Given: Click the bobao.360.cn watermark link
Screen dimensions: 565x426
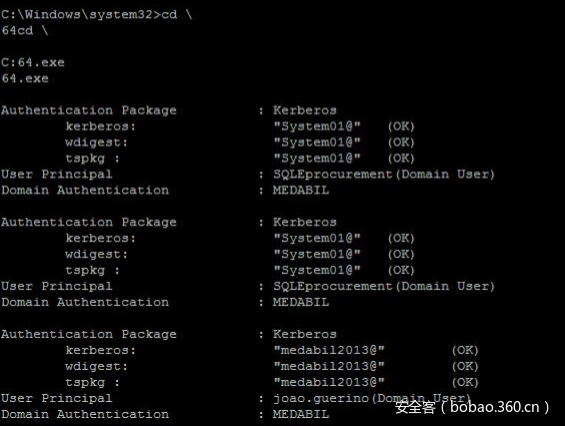Looking at the screenshot, I should pyautogui.click(x=495, y=407).
